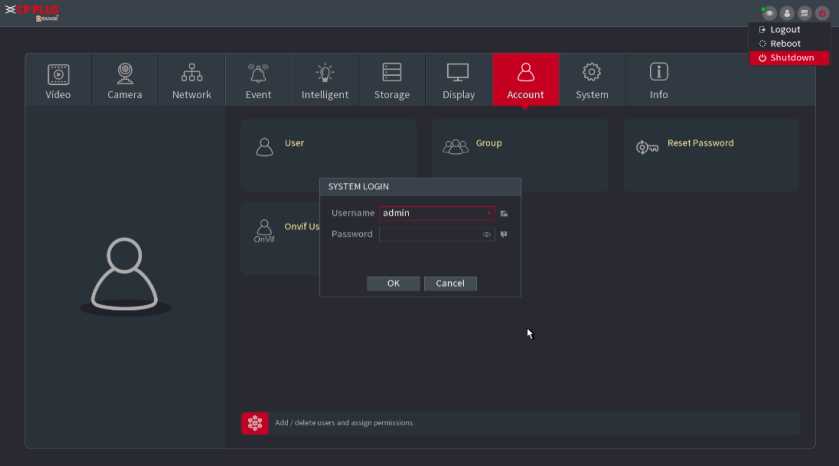Click the password hint icon beside Password
Viewport: 839px width, 466px height.
pos(504,234)
